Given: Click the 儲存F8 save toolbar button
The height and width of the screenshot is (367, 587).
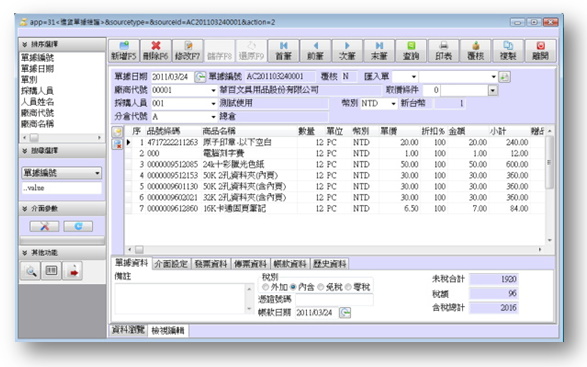Looking at the screenshot, I should coord(220,51).
